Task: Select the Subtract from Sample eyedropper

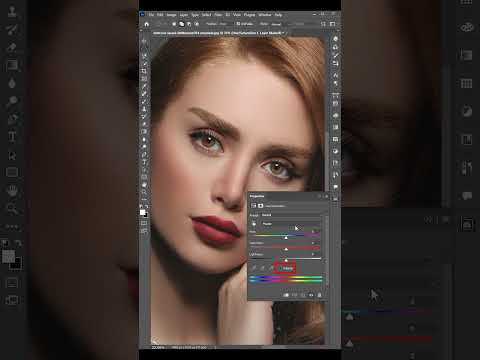Action: (x=271, y=268)
